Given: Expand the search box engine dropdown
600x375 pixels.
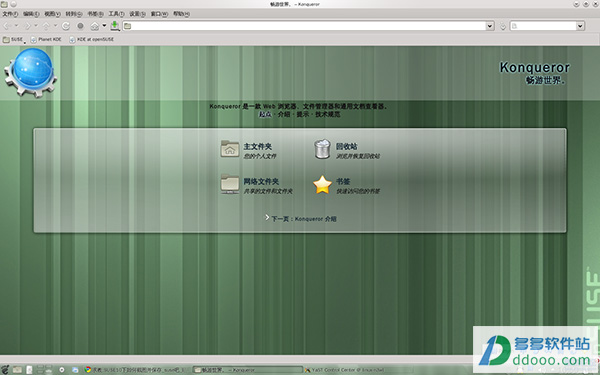Looking at the screenshot, I should 580,26.
